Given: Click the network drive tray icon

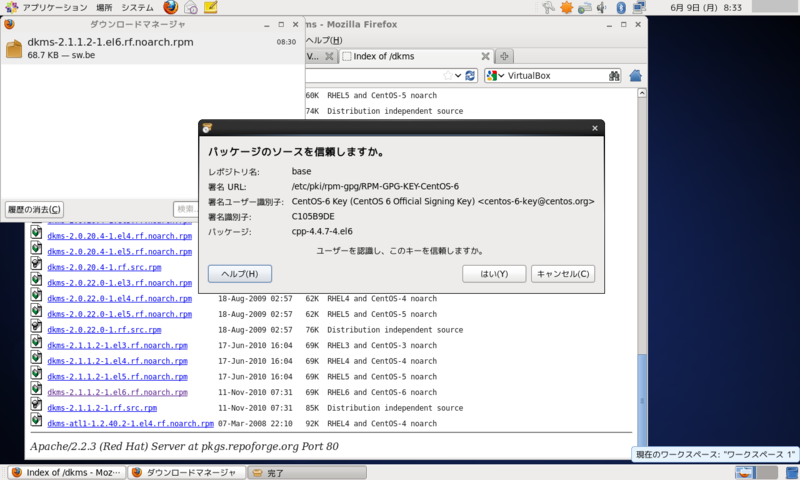Looking at the screenshot, I should pos(585,7).
